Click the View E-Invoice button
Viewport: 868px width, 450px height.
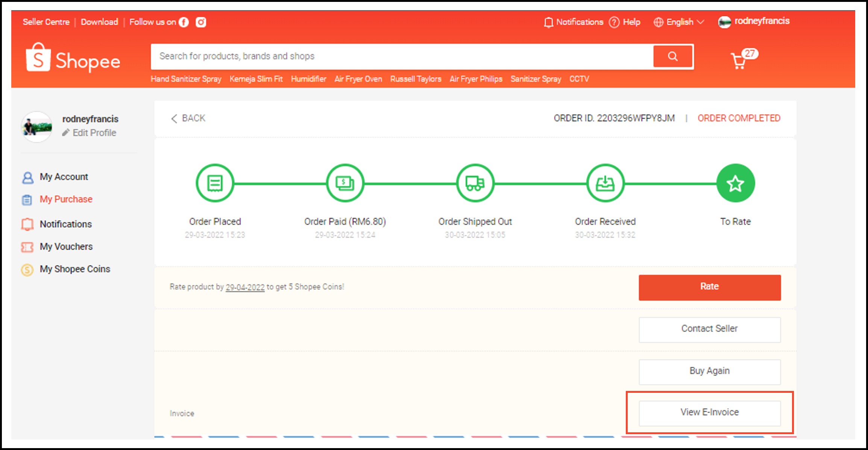coord(709,412)
